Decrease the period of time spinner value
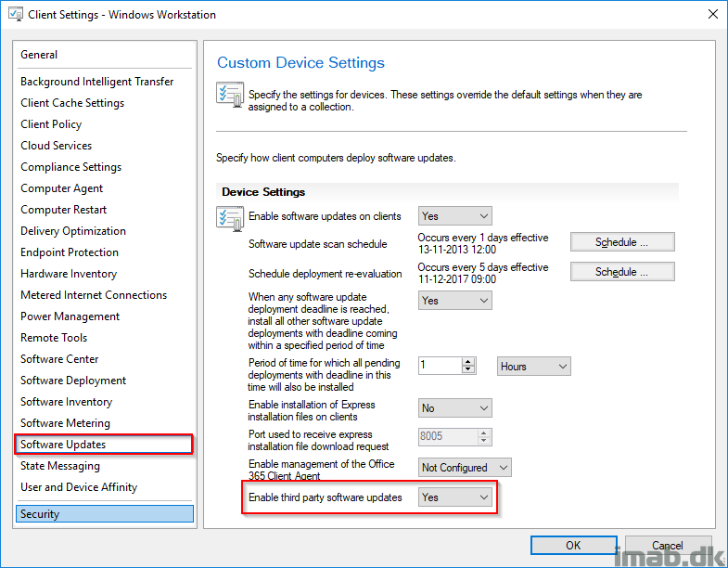728x568 pixels. (x=469, y=369)
